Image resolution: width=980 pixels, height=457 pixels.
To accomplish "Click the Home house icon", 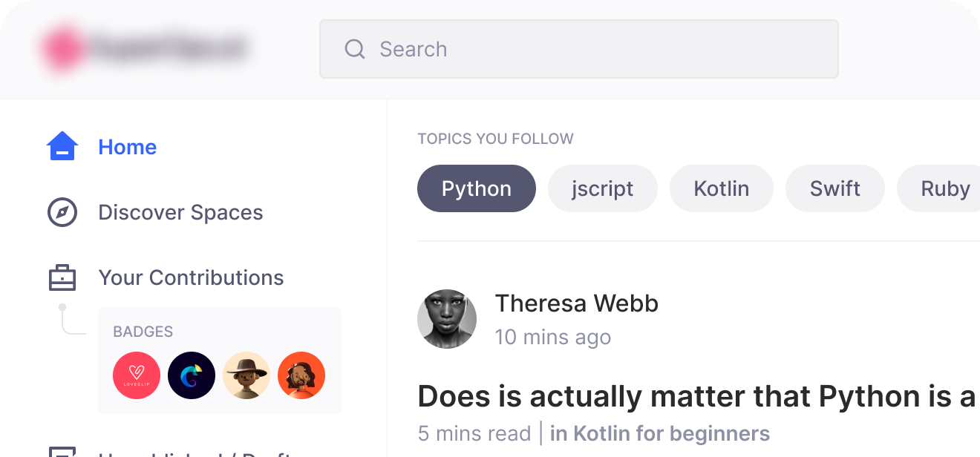I will pos(62,146).
